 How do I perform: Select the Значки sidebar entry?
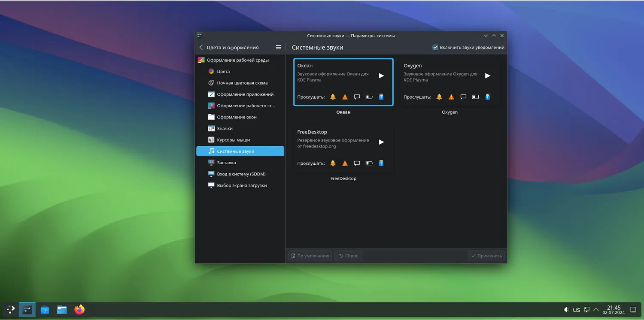pos(240,128)
